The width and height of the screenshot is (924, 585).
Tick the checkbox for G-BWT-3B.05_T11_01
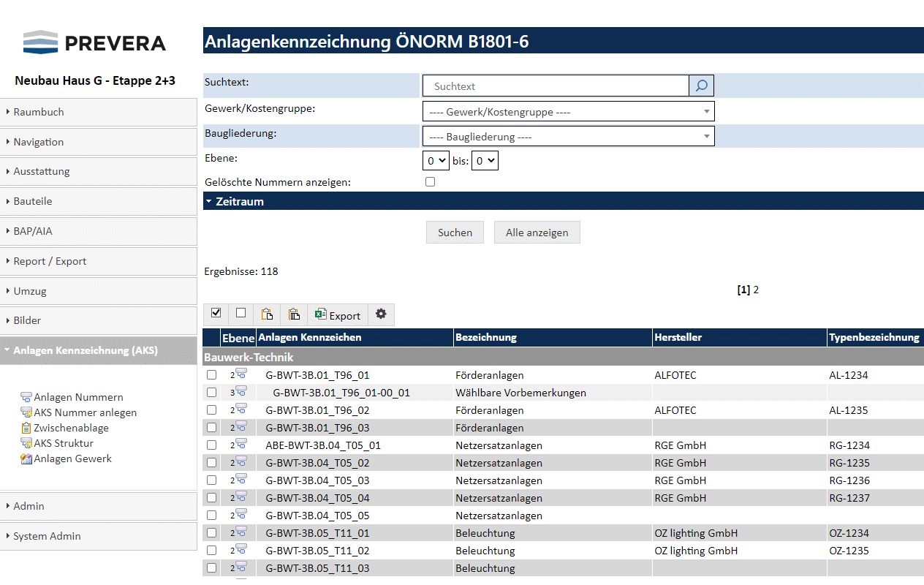[211, 532]
